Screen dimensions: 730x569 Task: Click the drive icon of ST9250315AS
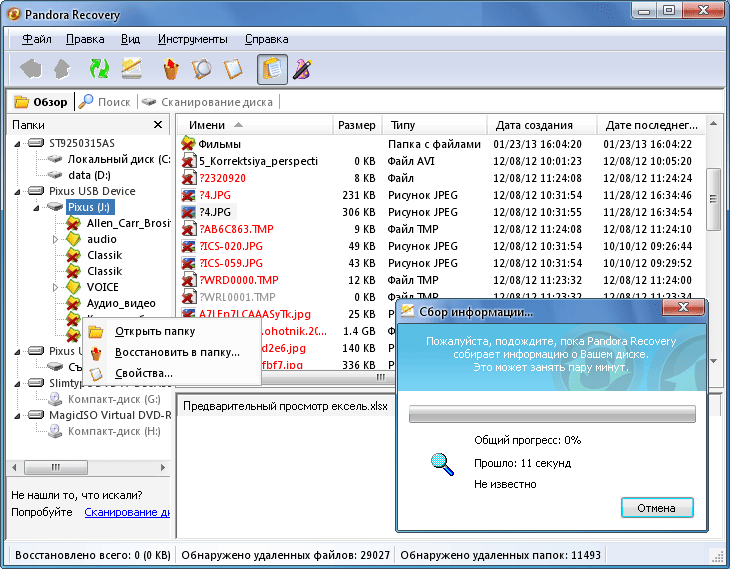pyautogui.click(x=36, y=142)
